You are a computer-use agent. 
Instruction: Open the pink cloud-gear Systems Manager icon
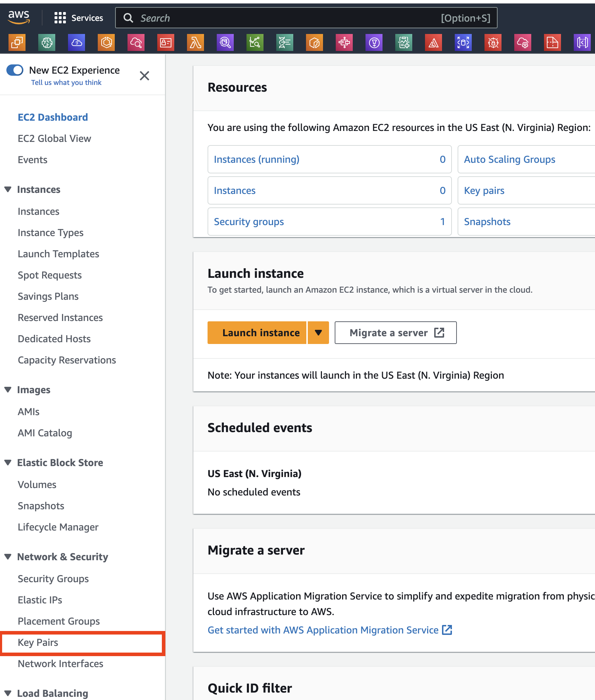tap(523, 43)
